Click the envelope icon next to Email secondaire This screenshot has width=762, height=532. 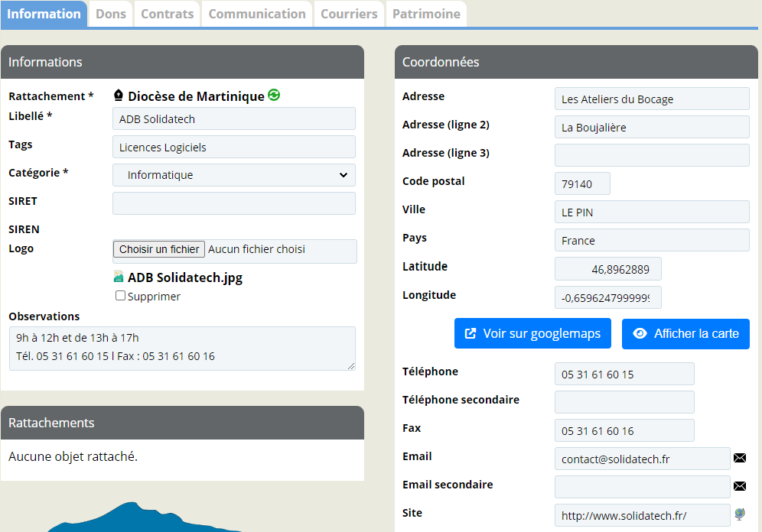(740, 486)
